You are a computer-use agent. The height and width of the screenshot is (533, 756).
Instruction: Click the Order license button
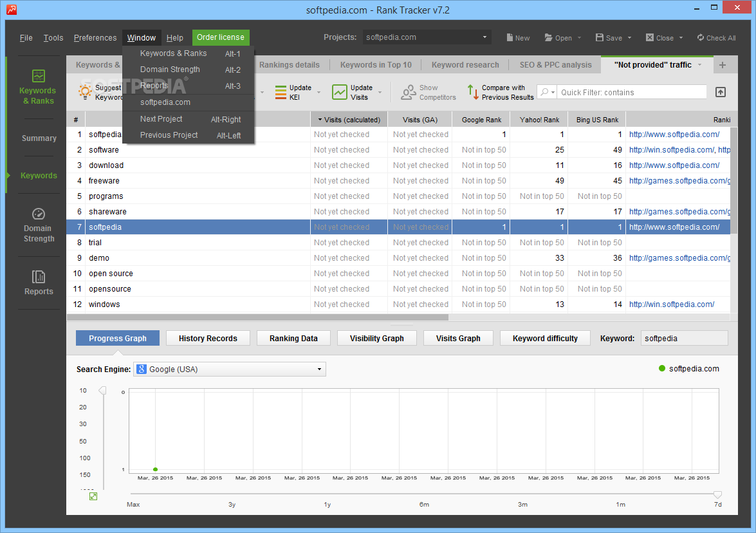220,37
